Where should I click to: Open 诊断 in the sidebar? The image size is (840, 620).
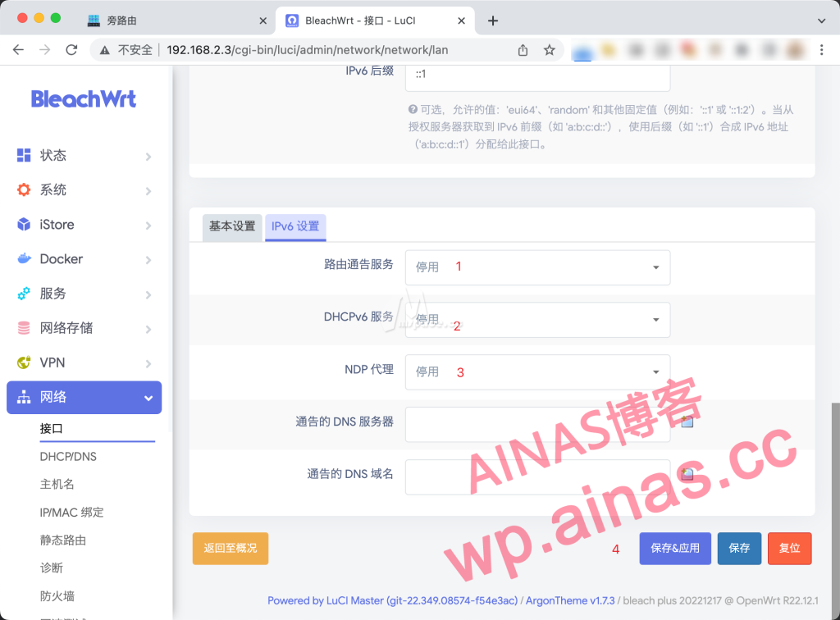pos(52,568)
